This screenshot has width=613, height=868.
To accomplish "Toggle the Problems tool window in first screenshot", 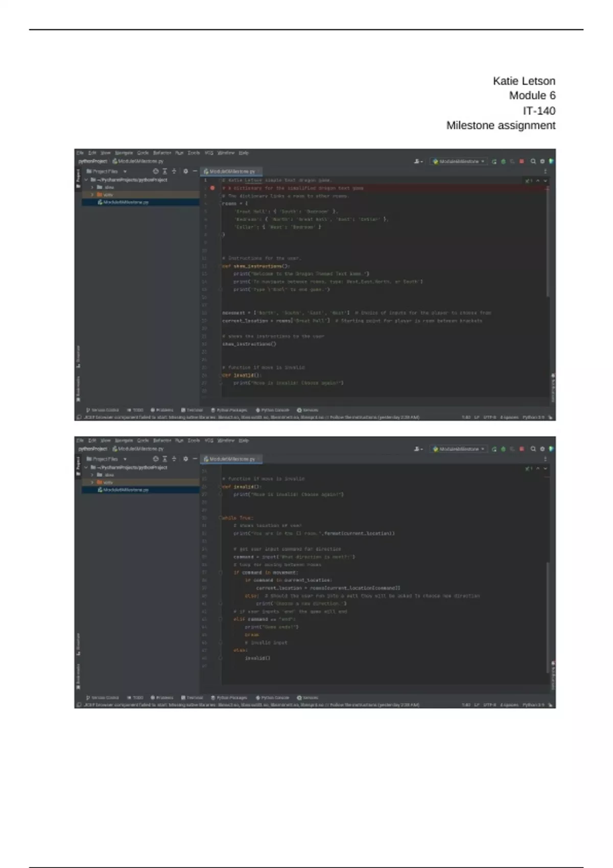I will pos(162,410).
